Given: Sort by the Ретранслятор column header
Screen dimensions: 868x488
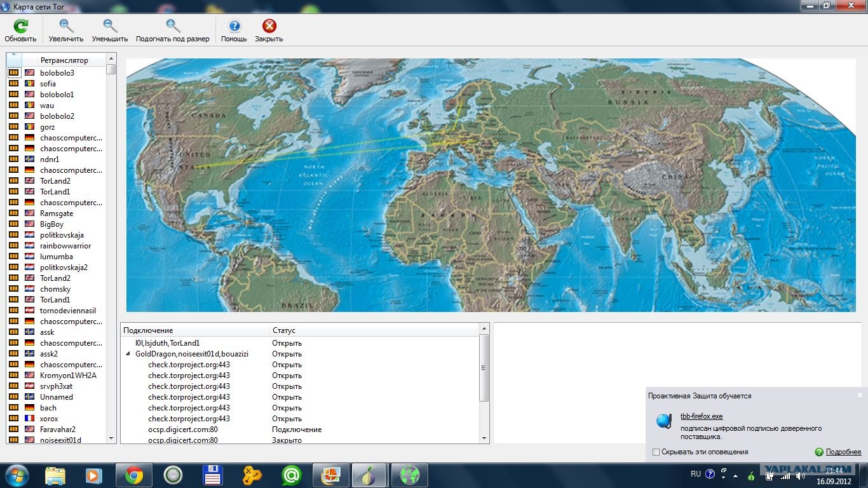Looking at the screenshot, I should tap(64, 60).
